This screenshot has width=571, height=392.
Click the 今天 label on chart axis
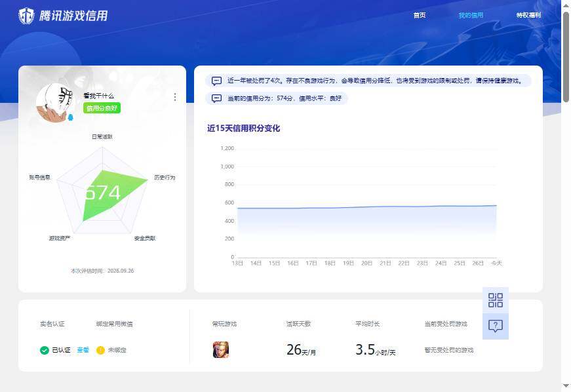[x=496, y=263]
